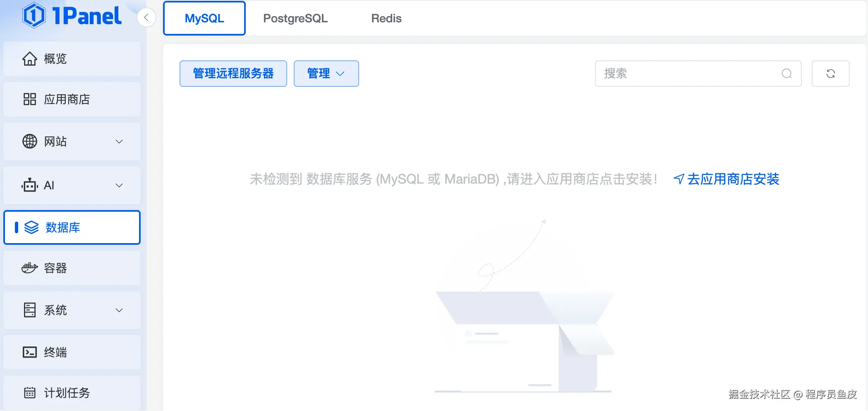
Task: Open 概览 in the sidebar
Action: 72,59
